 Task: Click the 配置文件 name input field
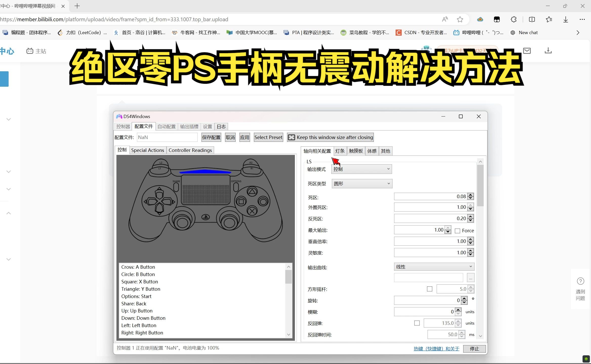[x=167, y=137]
